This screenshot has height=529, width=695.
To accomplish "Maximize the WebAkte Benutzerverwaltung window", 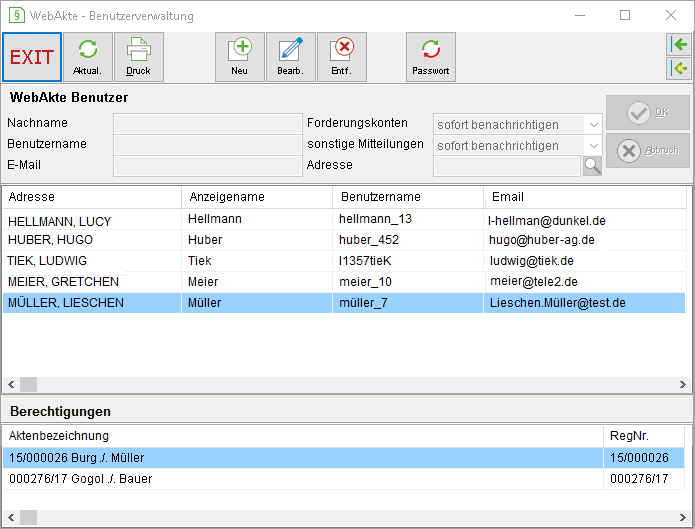I will point(625,15).
